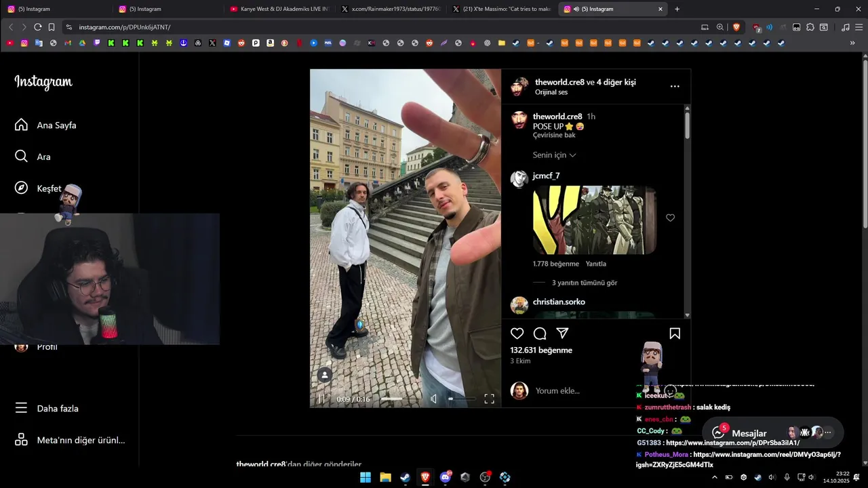Open the '4 diğer kişi' collaborators link
Viewport: 868px width, 488px height.
[x=616, y=82]
